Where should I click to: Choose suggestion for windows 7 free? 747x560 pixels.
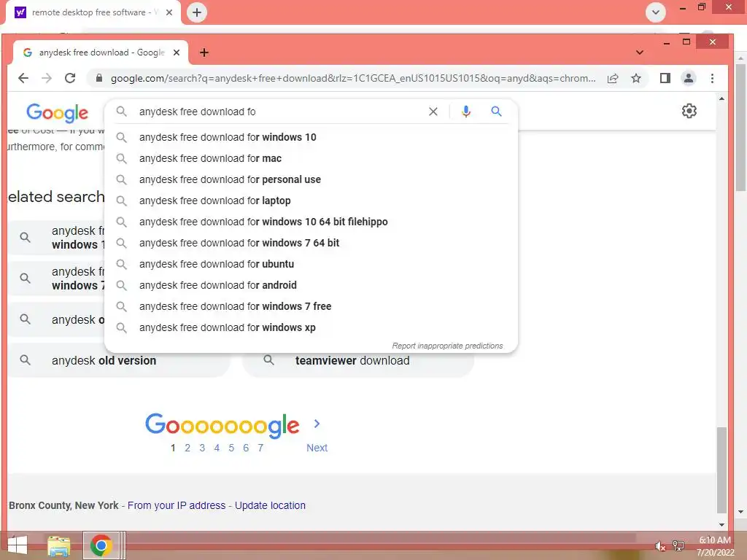(x=311, y=306)
